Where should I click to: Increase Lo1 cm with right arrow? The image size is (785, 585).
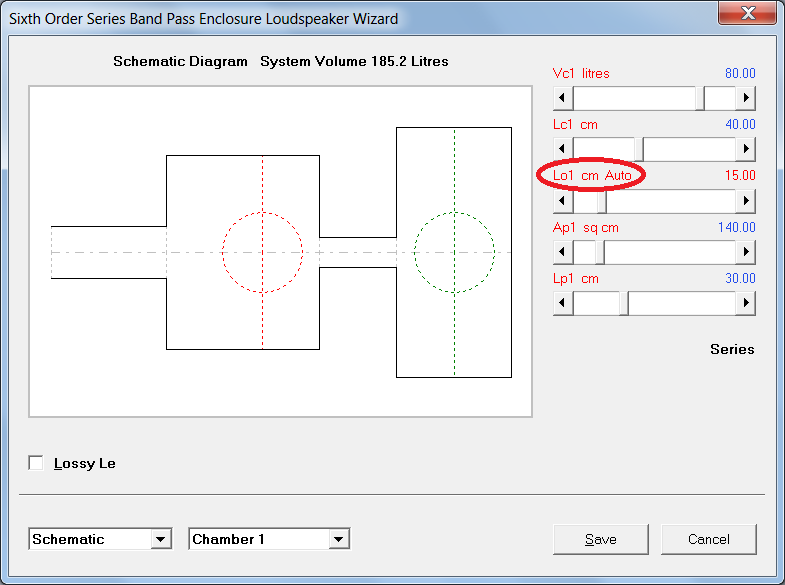[745, 201]
